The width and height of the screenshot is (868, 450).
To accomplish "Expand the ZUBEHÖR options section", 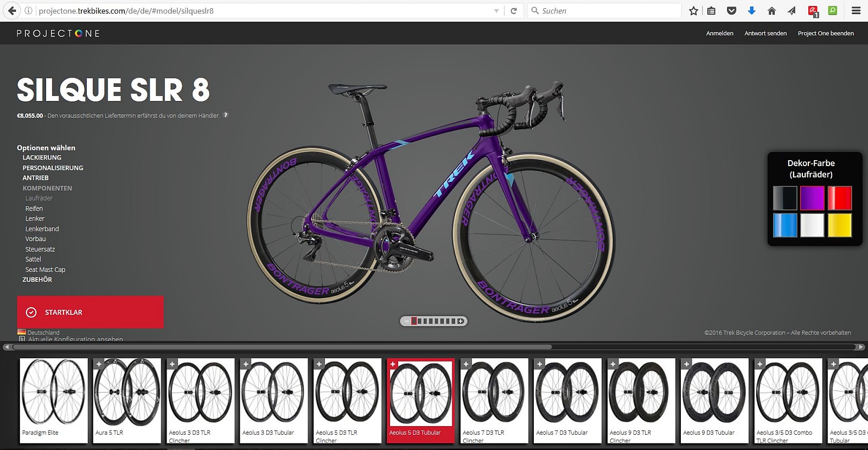I will (37, 280).
